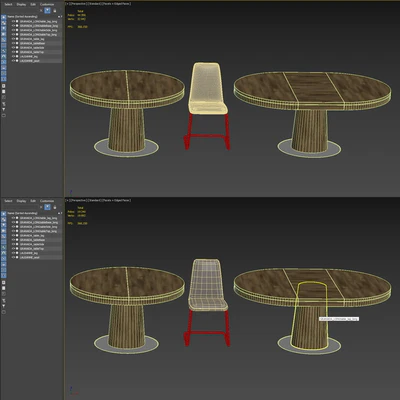
Task: Open the Standard shading menu in lower viewport
Action: click(95, 200)
